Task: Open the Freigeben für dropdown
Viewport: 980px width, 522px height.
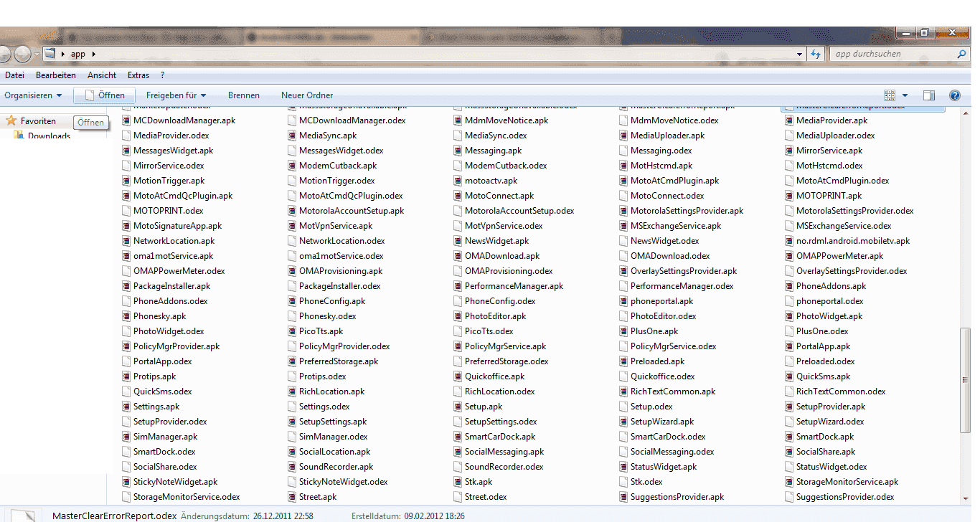Action: click(176, 95)
